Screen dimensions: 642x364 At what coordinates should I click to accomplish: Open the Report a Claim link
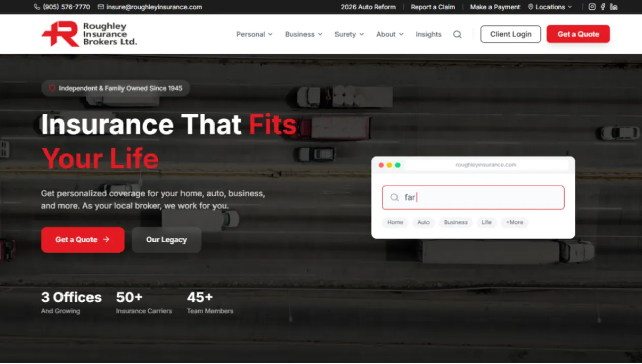pyautogui.click(x=433, y=7)
